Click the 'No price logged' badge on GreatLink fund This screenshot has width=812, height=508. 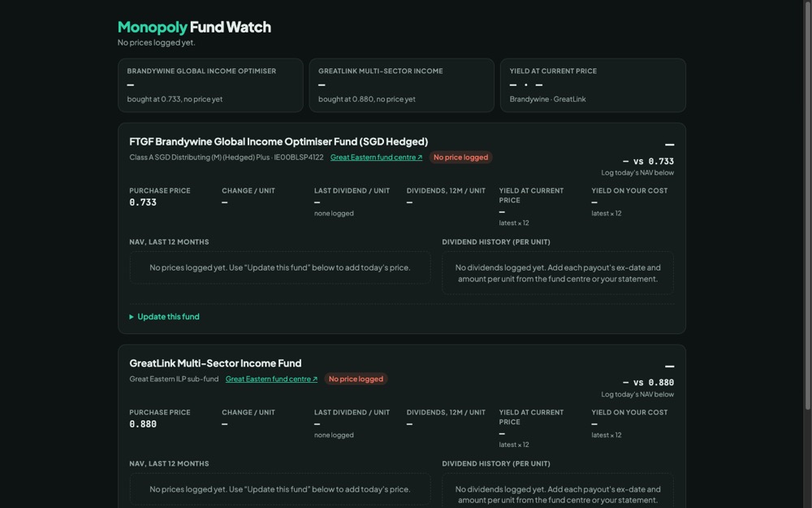click(356, 379)
